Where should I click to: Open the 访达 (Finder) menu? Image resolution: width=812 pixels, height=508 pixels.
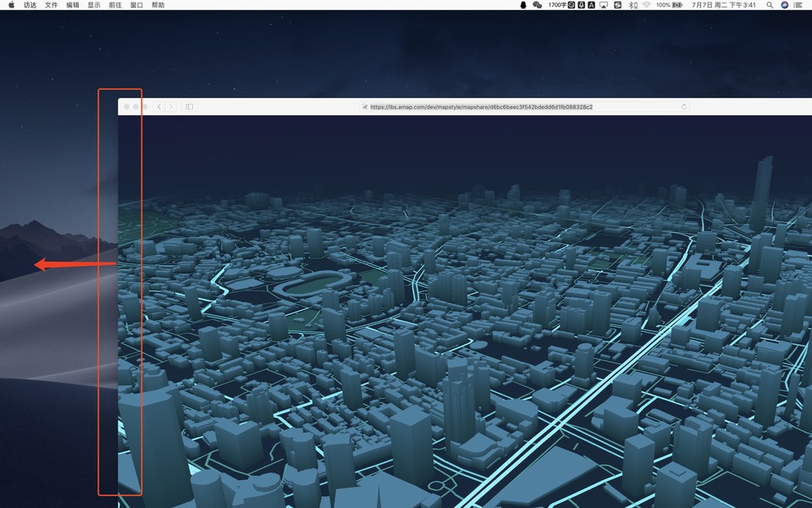[x=30, y=5]
